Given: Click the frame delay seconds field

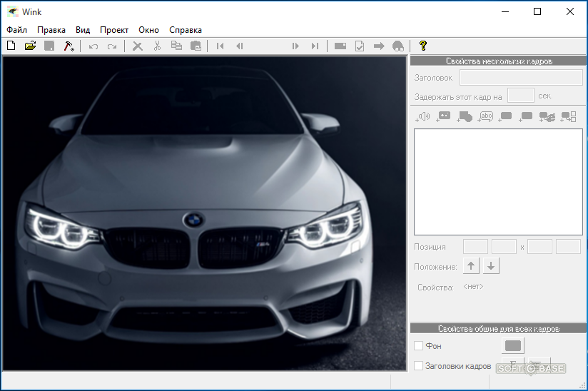Looking at the screenshot, I should tap(520, 96).
